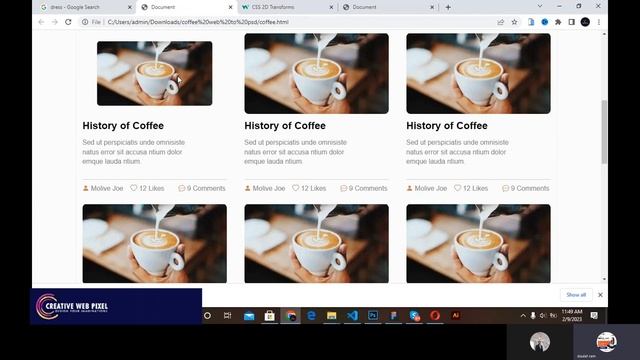
Task: Close the downloads bar
Action: (600, 295)
